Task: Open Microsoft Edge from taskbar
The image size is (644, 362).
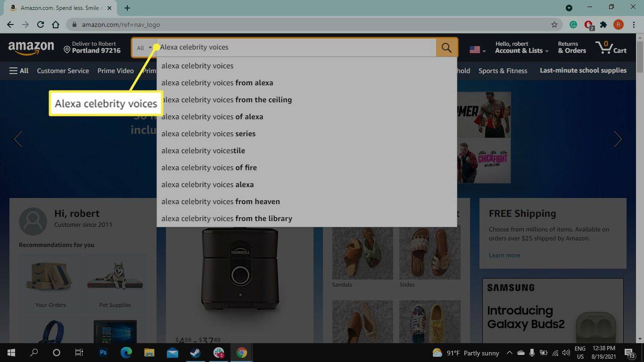Action: click(x=126, y=353)
